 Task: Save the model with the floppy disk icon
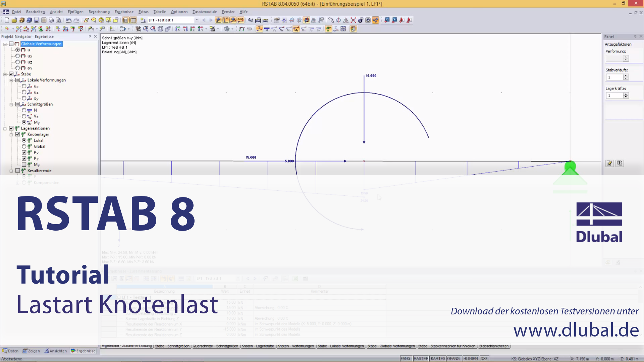(x=36, y=20)
